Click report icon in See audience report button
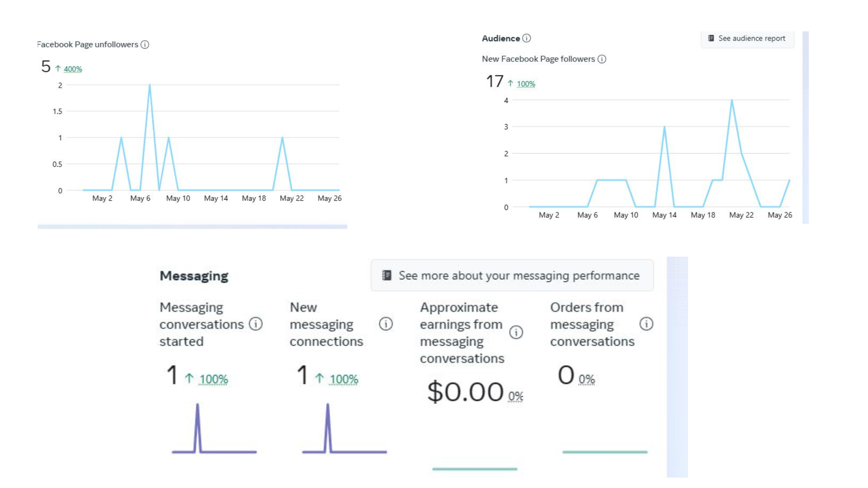Image resolution: width=868 pixels, height=488 pixels. point(711,38)
